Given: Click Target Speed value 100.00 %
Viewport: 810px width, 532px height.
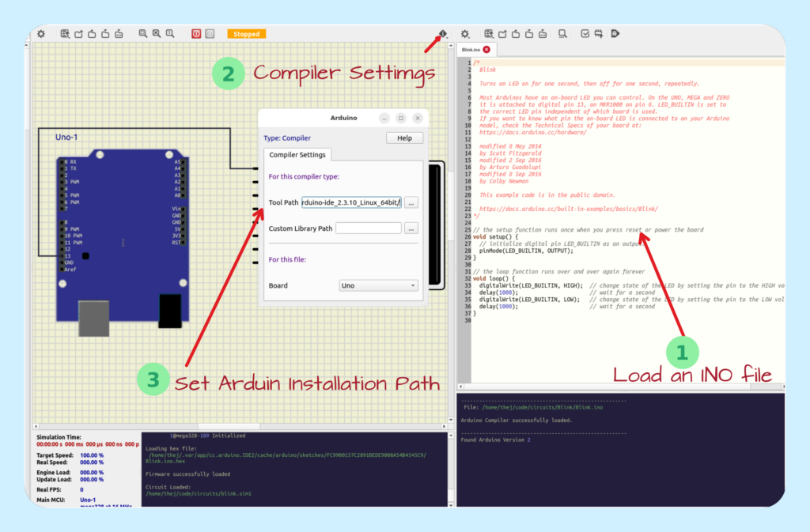Looking at the screenshot, I should point(92,455).
